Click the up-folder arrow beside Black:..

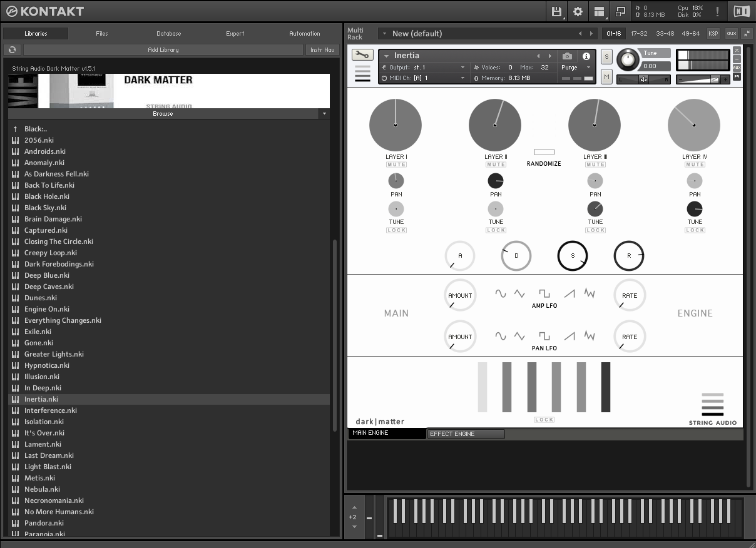pos(16,129)
